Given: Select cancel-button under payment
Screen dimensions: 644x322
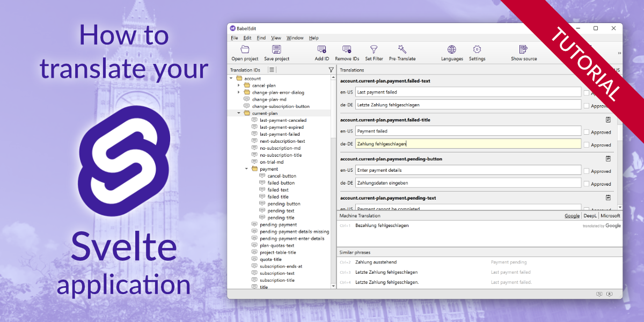Looking at the screenshot, I should click(282, 176).
